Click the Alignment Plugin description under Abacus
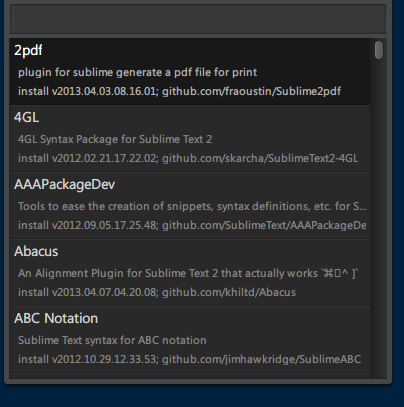Image resolution: width=404 pixels, height=407 pixels. coord(188,273)
